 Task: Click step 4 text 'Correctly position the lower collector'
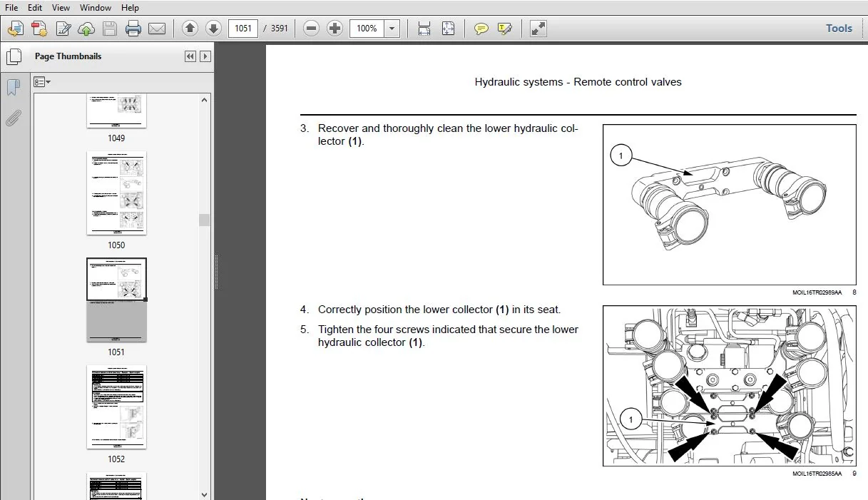coord(406,310)
